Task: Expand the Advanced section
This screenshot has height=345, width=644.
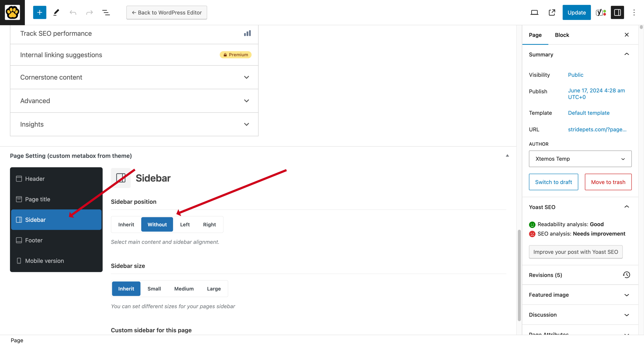Action: [134, 101]
